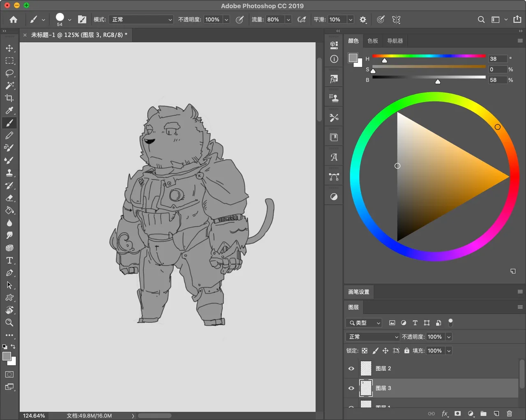Expand the 不透明度 opacity dropdown in options bar
Screen dimensions: 526x420
coord(226,19)
